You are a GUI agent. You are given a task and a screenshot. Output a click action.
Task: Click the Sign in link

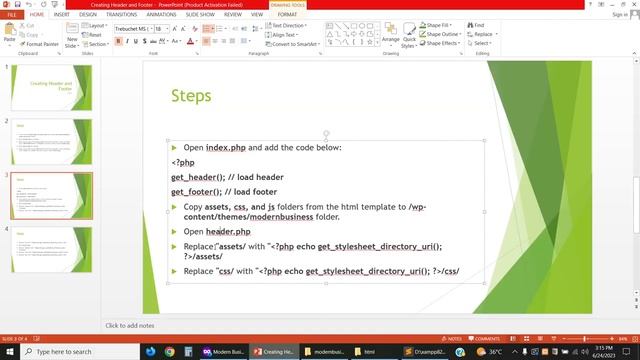(x=620, y=15)
